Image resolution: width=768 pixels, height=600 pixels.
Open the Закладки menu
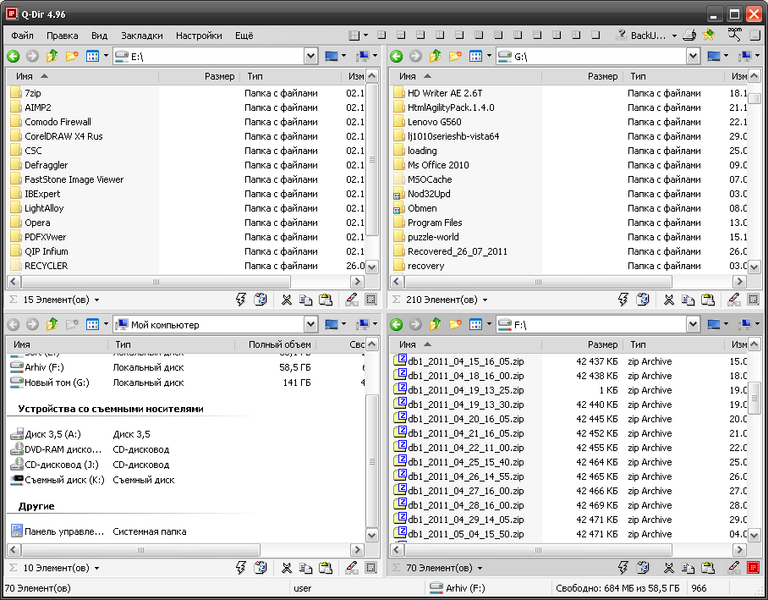pos(142,36)
